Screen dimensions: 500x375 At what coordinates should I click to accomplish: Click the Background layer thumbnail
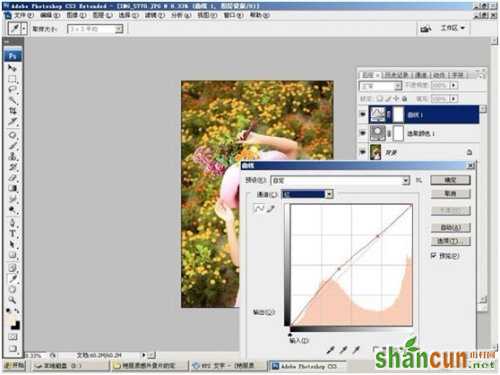tap(376, 152)
